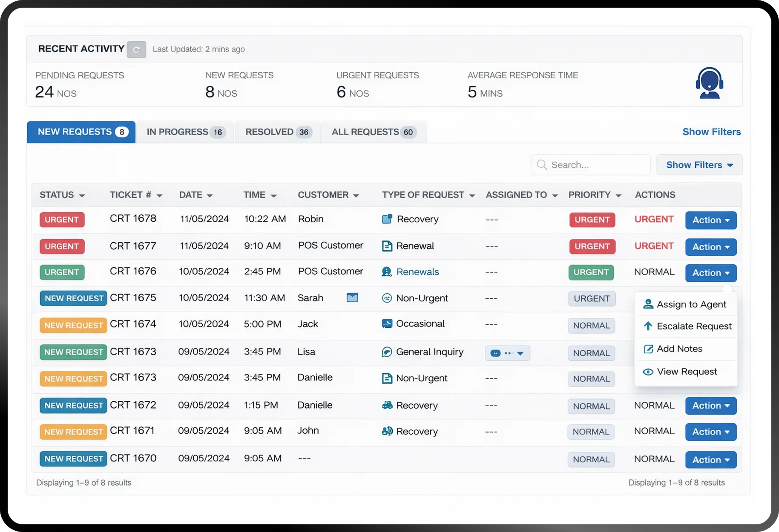Click the Urgent Requests count 6
The image size is (779, 532).
[341, 92]
